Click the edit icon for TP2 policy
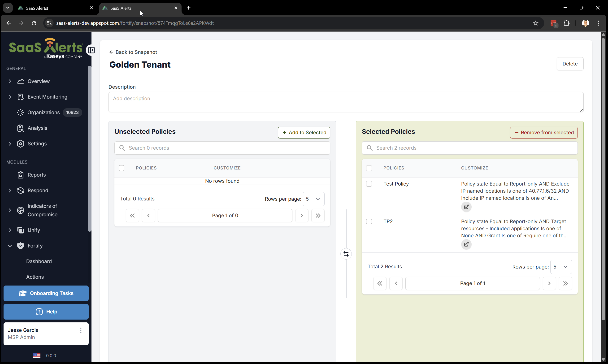Screen dimensions: 608x364 466,244
